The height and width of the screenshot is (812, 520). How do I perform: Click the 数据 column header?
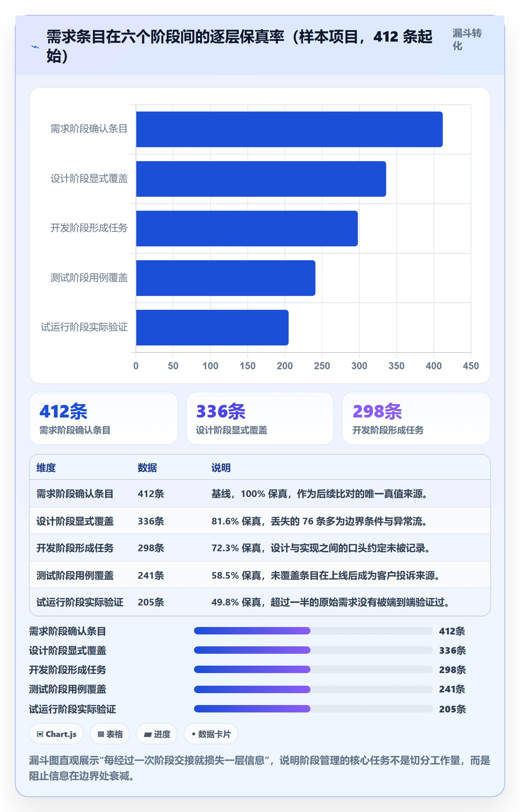tap(147, 468)
